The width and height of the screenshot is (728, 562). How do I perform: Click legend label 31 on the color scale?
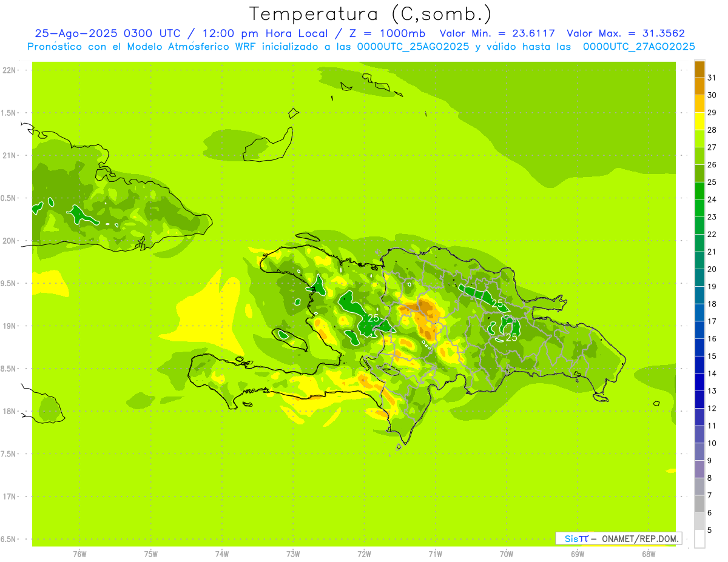pos(712,78)
